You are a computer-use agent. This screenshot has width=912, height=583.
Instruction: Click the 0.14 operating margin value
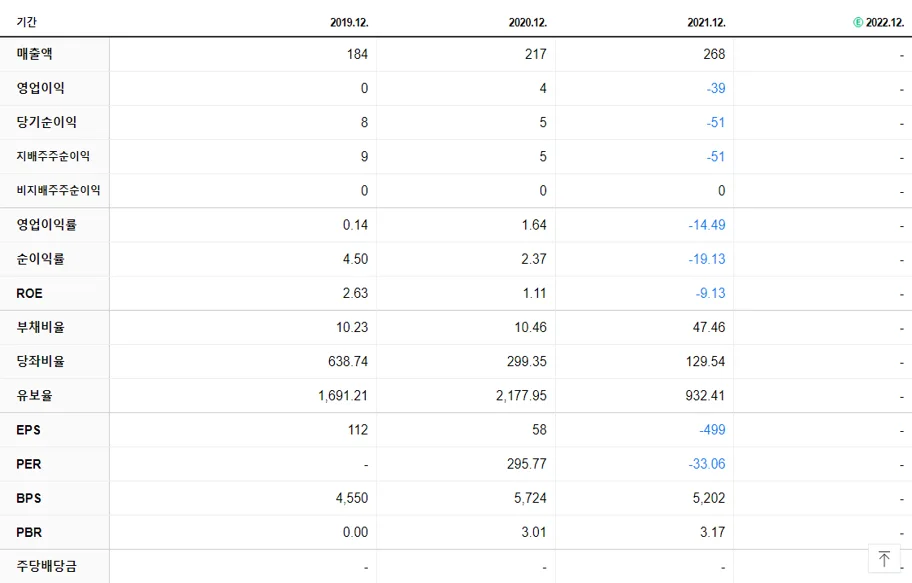coord(355,225)
